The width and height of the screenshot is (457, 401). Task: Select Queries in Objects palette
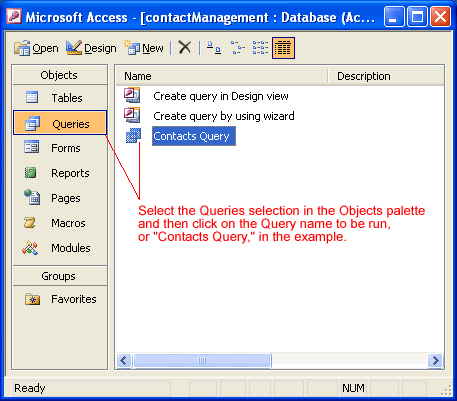(60, 123)
